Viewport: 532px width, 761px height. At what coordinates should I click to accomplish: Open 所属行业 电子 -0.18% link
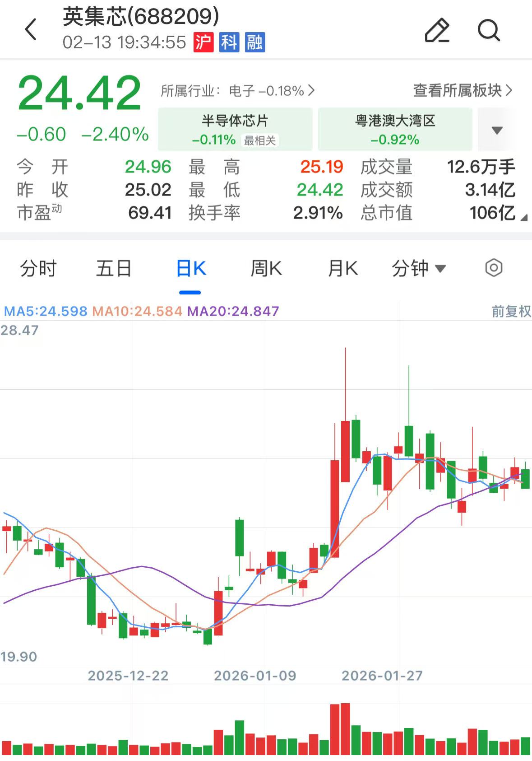coord(237,91)
